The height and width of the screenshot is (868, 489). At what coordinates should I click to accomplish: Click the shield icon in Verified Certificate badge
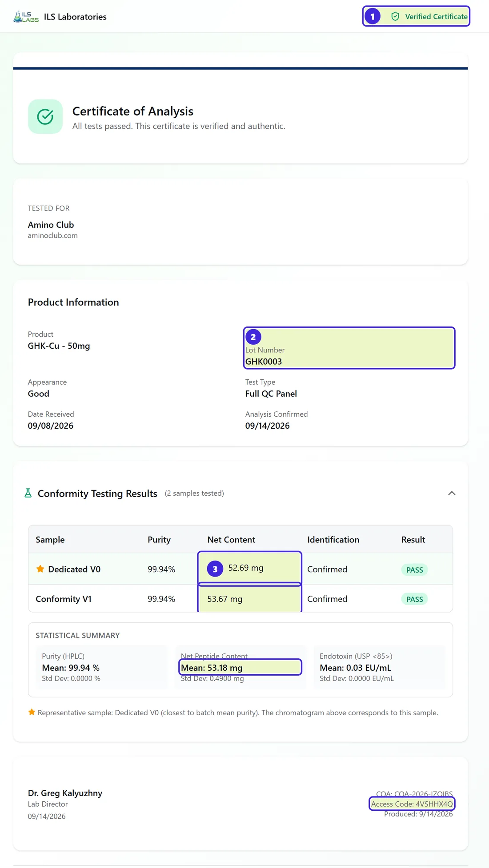click(x=395, y=16)
